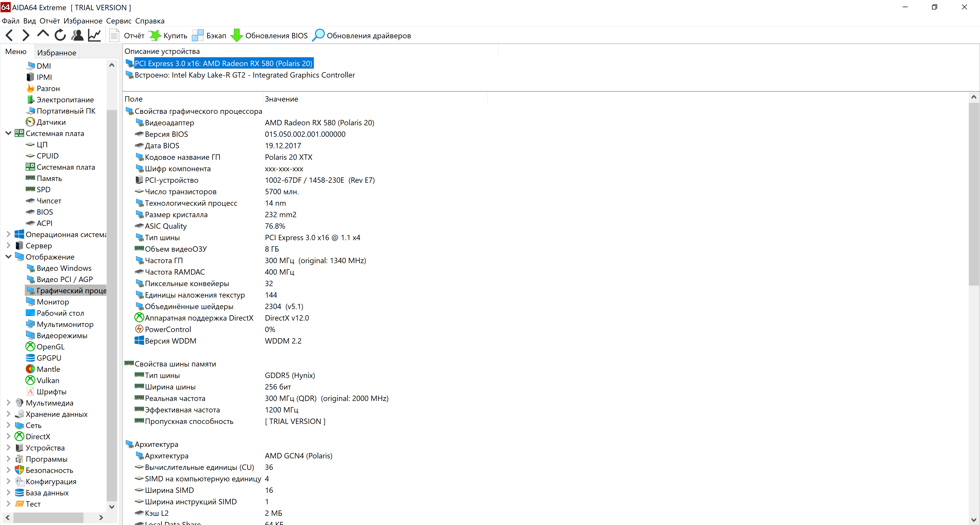Go back with the left arrow toolbar icon
980x525 pixels.
tap(9, 35)
